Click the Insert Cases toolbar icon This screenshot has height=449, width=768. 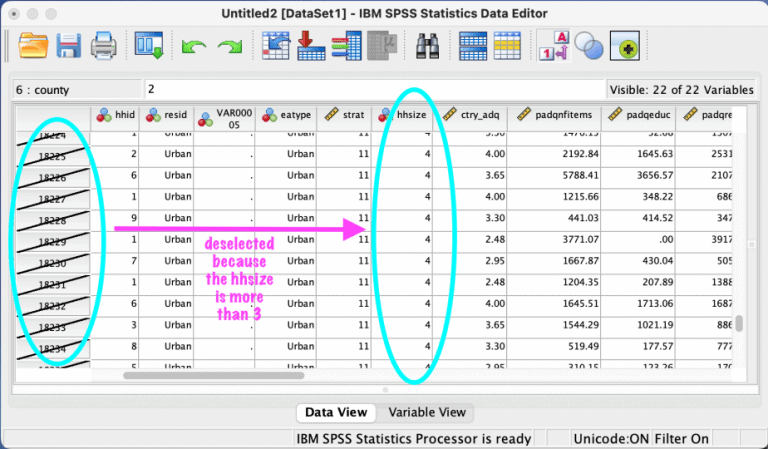pyautogui.click(x=474, y=46)
